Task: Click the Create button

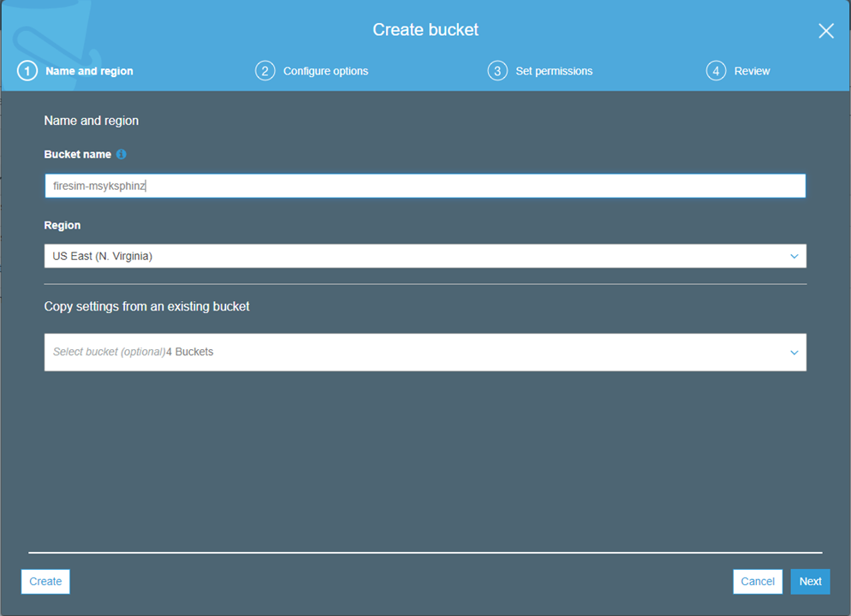Action: [45, 582]
